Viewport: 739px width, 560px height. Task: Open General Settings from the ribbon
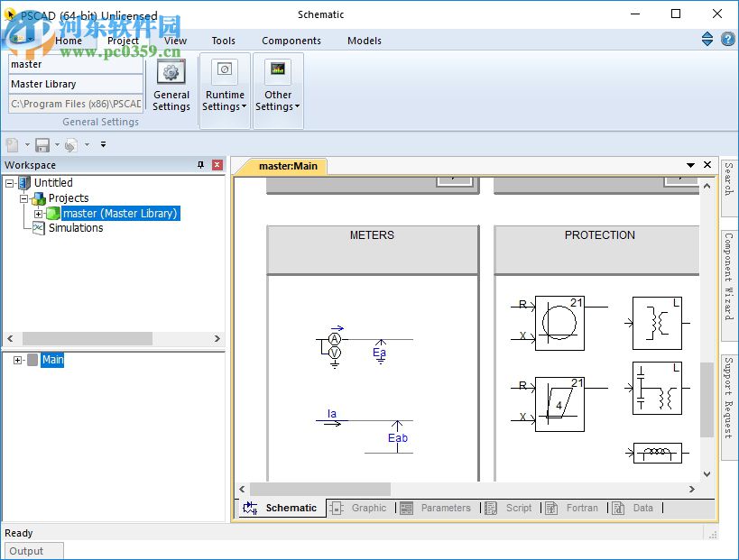coord(171,87)
